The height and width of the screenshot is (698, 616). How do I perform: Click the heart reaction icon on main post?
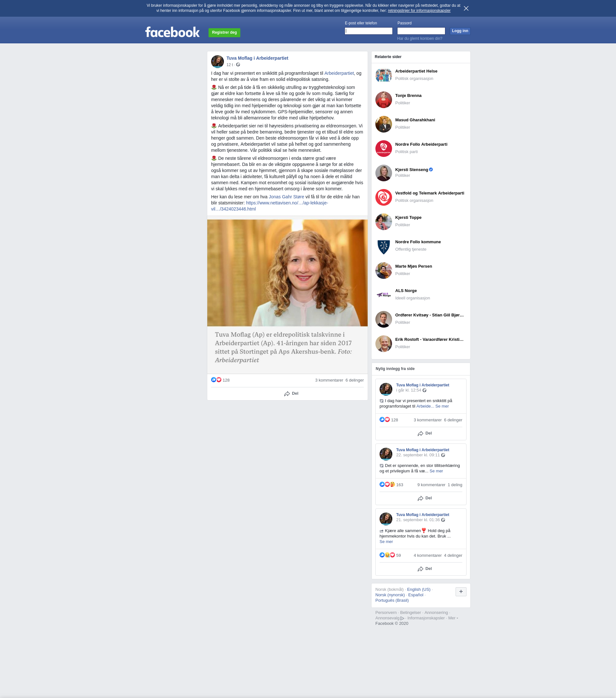(219, 380)
